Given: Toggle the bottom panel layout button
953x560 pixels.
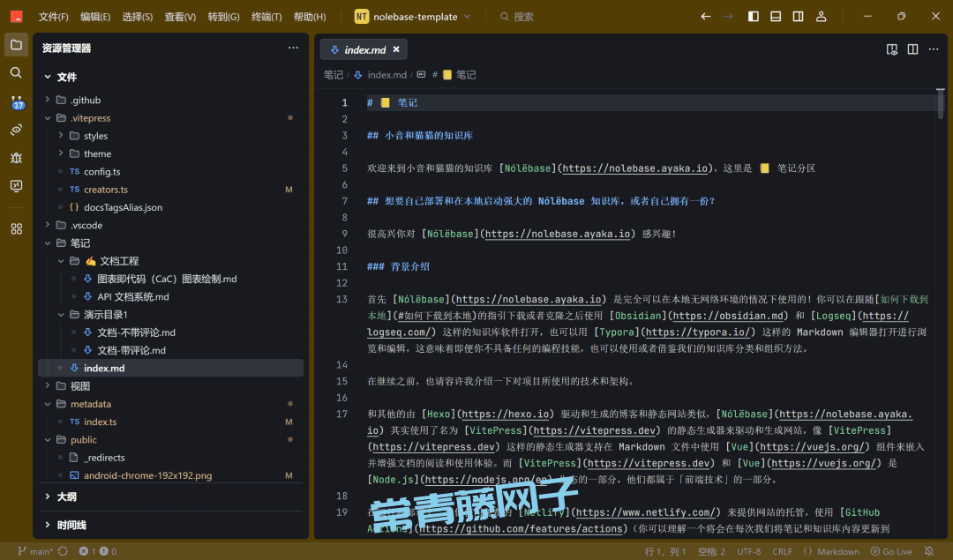Looking at the screenshot, I should (x=776, y=17).
